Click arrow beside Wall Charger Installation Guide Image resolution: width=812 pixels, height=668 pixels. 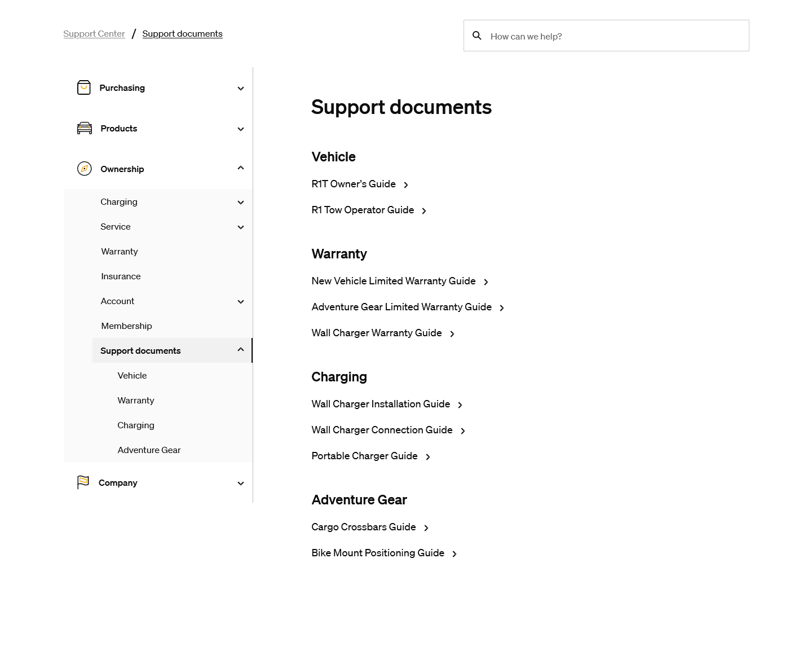click(460, 405)
